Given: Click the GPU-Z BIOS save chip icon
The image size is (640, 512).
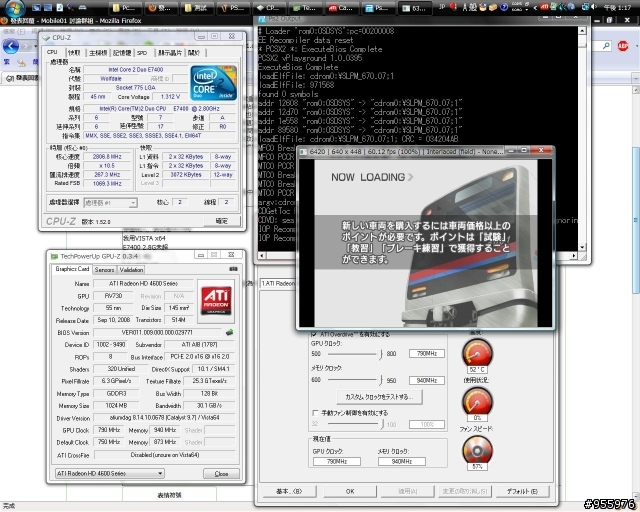Looking at the screenshot, I should [230, 332].
